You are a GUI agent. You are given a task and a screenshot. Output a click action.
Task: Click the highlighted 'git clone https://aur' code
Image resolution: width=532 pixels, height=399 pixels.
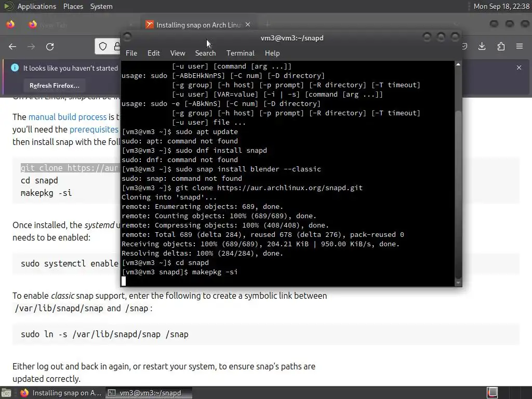[x=71, y=168]
